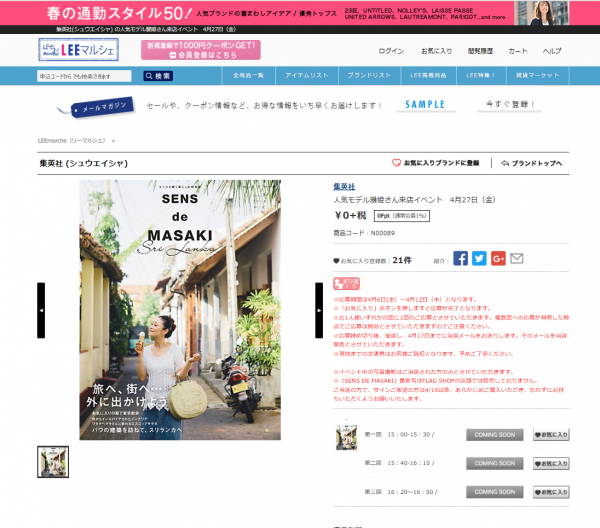Add the second session (15:40-16:10) to favorites
Screen dimensions: 600x528
click(x=550, y=464)
